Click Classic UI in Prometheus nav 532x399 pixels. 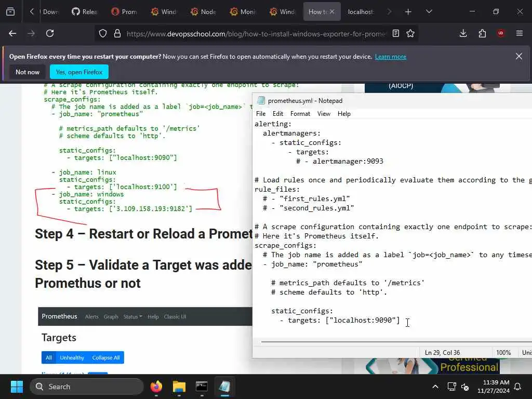[x=175, y=316]
